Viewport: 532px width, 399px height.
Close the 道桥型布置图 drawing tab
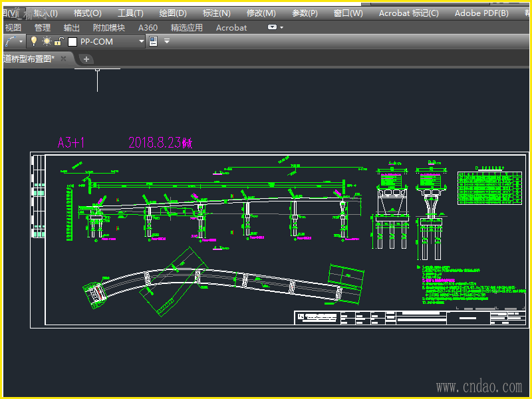tap(64, 59)
